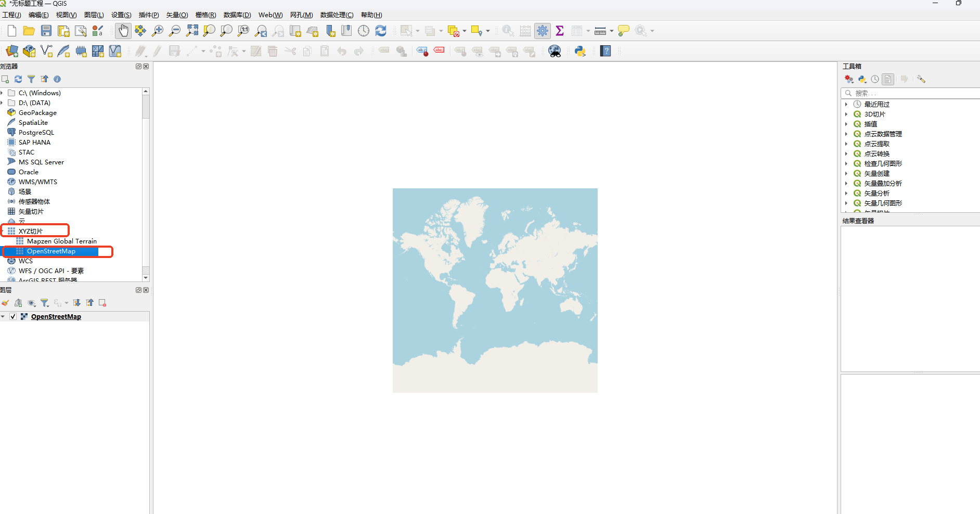This screenshot has width=980, height=514.
Task: Click the Zoom Full extent icon
Action: (192, 31)
